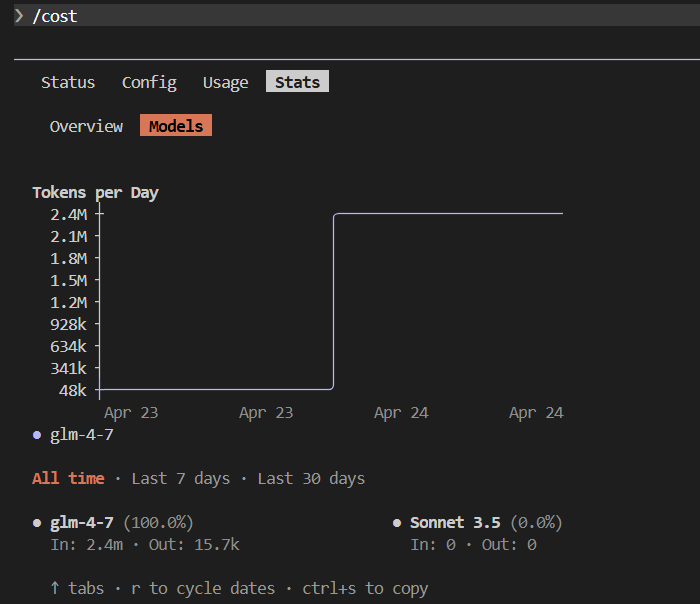
Task: Click the up-arrow tabs hint
Action: (x=77, y=588)
